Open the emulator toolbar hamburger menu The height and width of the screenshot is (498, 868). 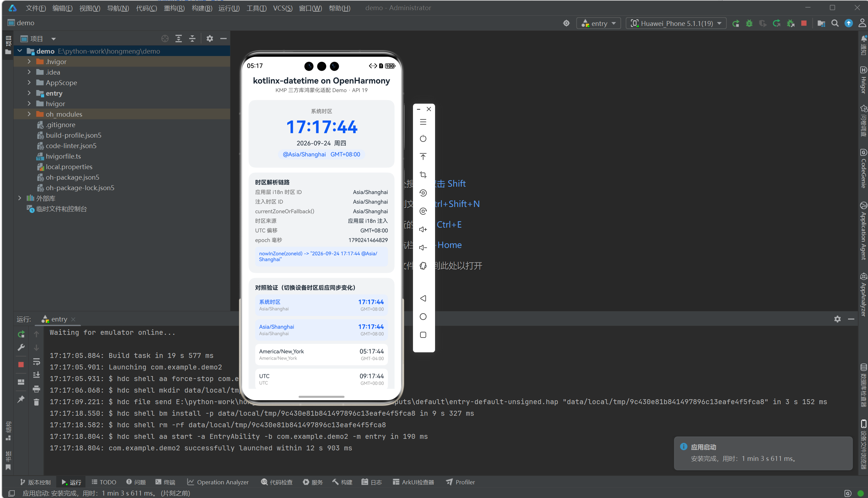coord(423,122)
